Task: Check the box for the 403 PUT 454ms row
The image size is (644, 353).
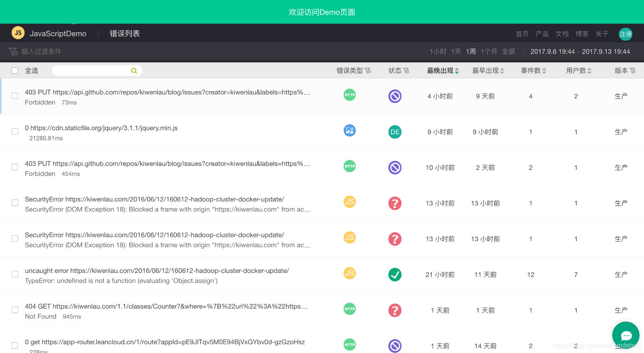Action: coord(15,167)
